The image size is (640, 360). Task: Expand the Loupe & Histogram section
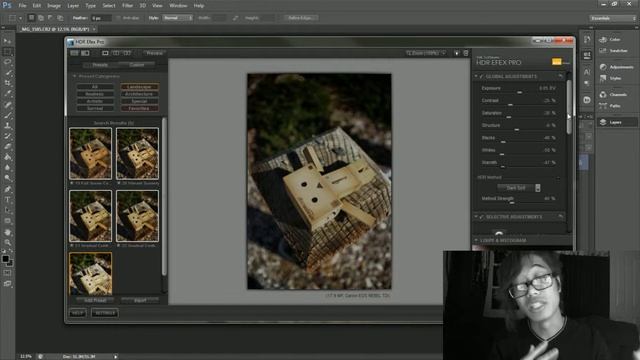point(476,240)
